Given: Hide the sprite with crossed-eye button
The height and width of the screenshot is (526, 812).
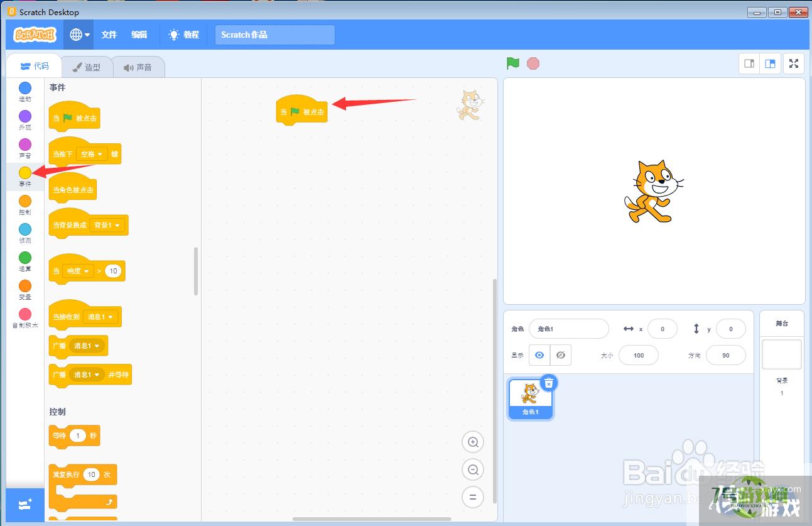Looking at the screenshot, I should coord(561,355).
